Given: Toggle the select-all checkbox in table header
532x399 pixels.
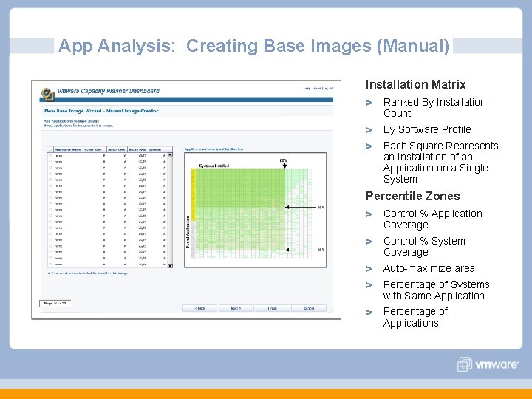Looking at the screenshot, I should 50,149.
